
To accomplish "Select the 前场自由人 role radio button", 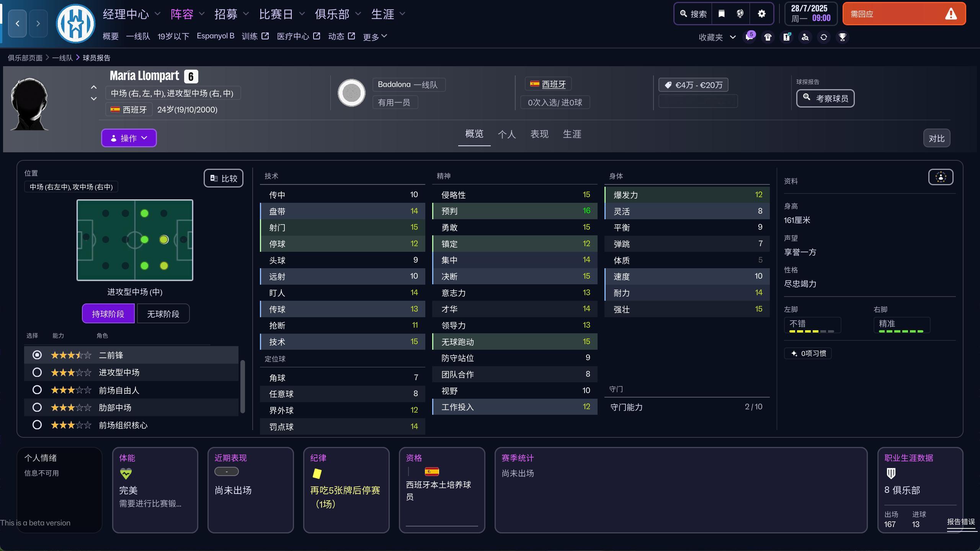I will click(37, 390).
